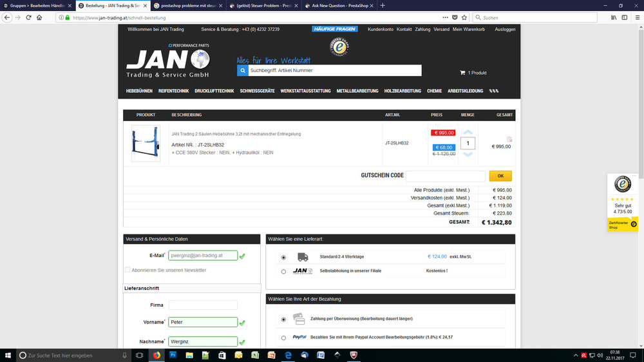Open the DRUCKLUFTTECHNIK category menu
The width and height of the screenshot is (644, 362).
pyautogui.click(x=214, y=91)
